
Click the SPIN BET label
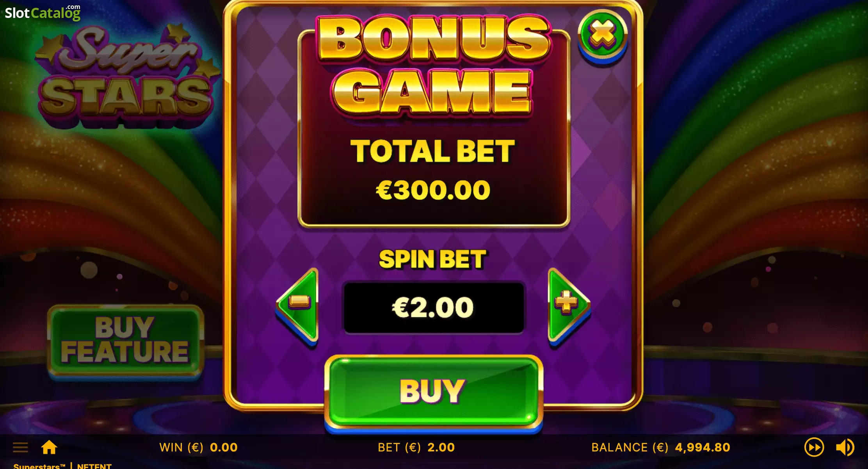(433, 259)
